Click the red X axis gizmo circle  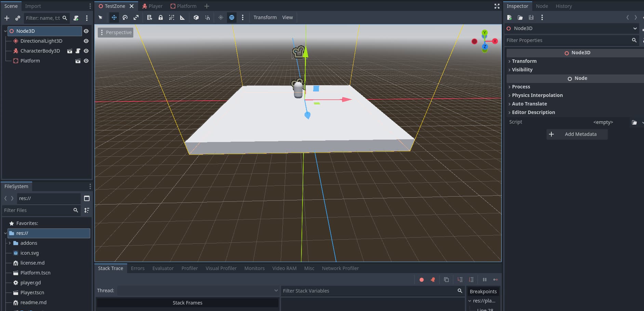[495, 41]
